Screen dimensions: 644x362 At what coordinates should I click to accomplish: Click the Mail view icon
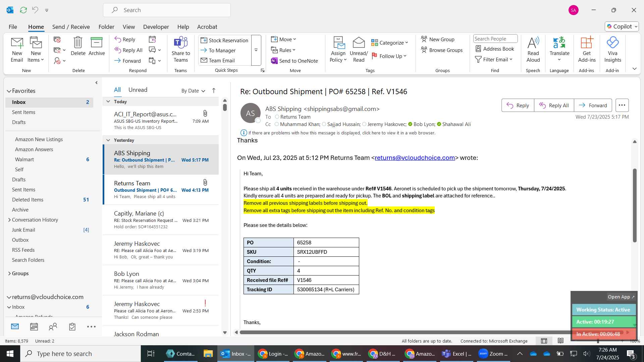pyautogui.click(x=15, y=326)
